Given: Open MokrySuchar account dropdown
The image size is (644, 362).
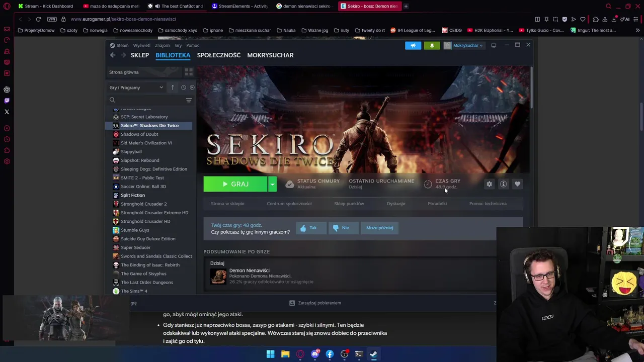Looking at the screenshot, I should tap(464, 45).
